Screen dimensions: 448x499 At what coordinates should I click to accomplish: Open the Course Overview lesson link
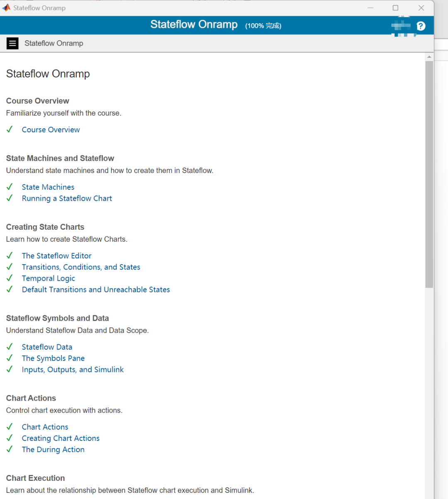[x=51, y=130]
